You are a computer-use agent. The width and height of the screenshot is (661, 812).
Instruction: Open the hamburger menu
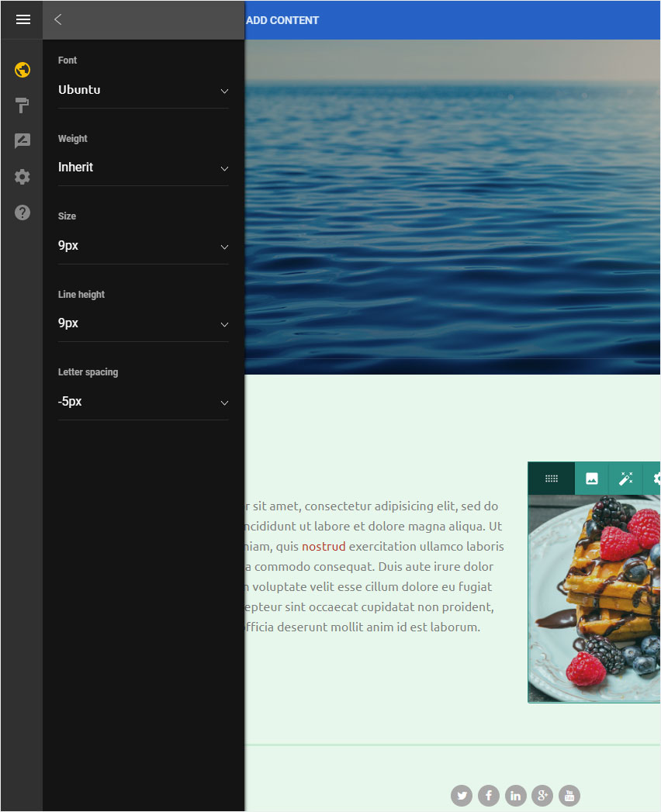[x=22, y=19]
